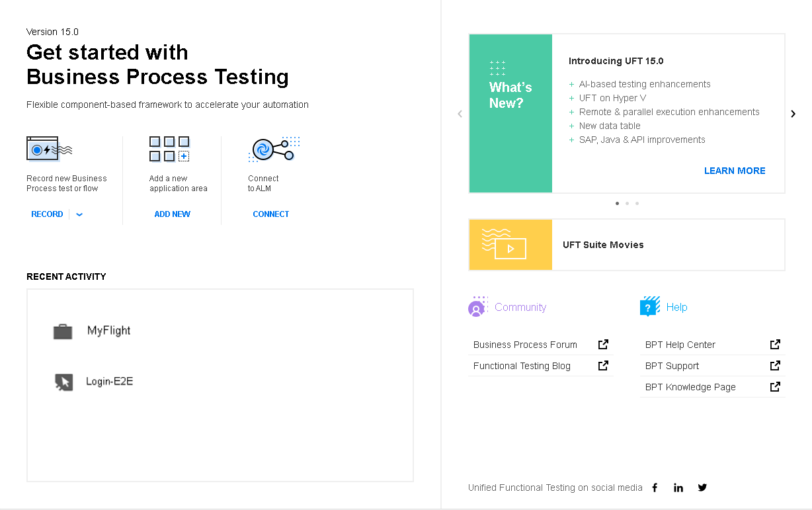This screenshot has width=812, height=510.
Task: Go to next What's New slide
Action: [793, 114]
